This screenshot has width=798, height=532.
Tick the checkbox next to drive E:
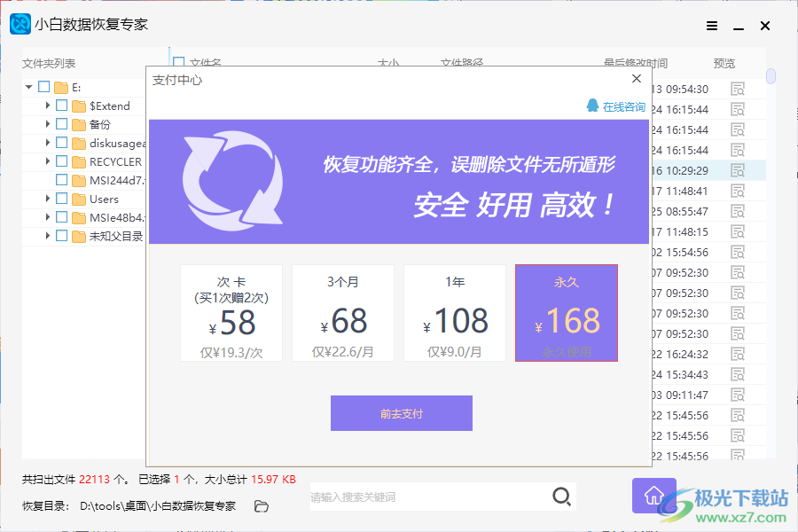45,86
